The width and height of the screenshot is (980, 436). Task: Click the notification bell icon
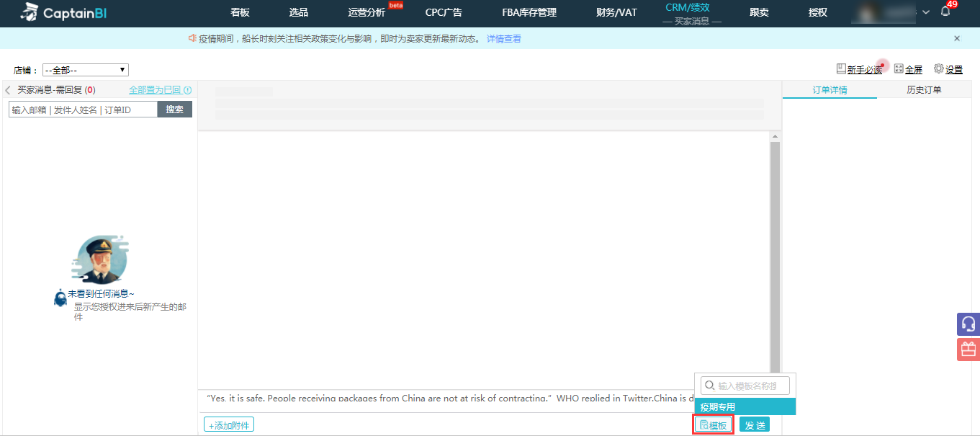pyautogui.click(x=945, y=12)
